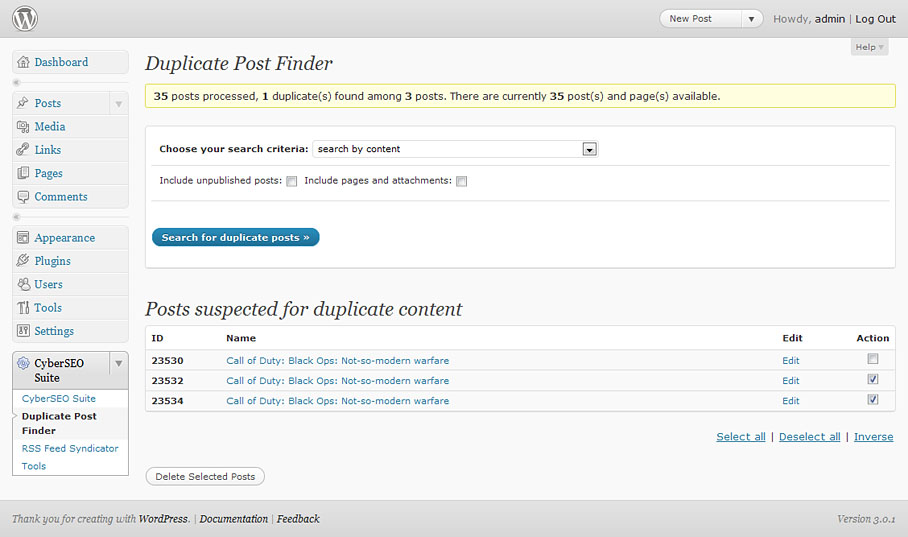Collapse menu using separator arrow below Comments
The height and width of the screenshot is (537, 908).
click(16, 217)
